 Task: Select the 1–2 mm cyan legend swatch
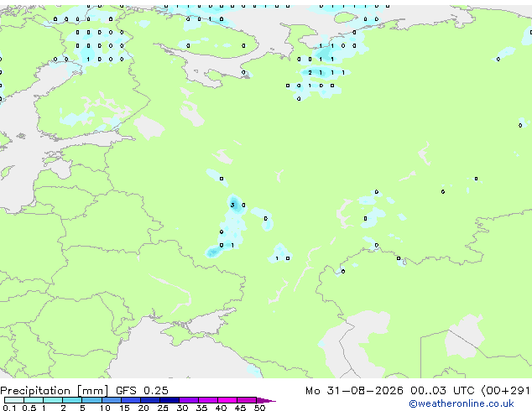coord(53,400)
